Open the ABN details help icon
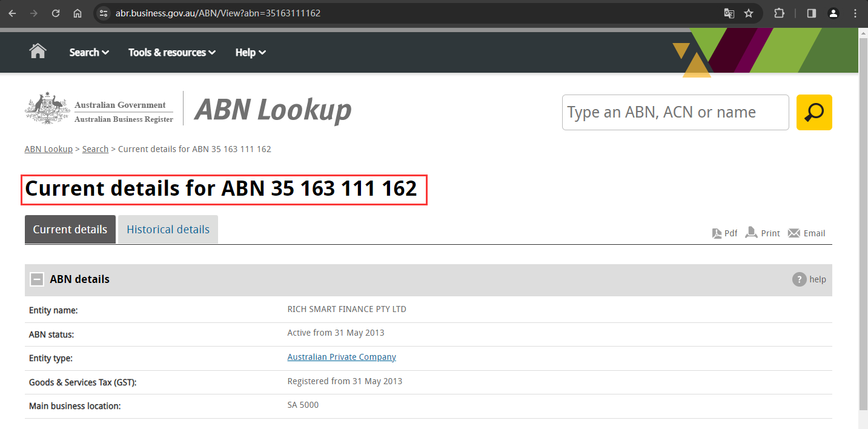The height and width of the screenshot is (429, 868). [x=800, y=279]
